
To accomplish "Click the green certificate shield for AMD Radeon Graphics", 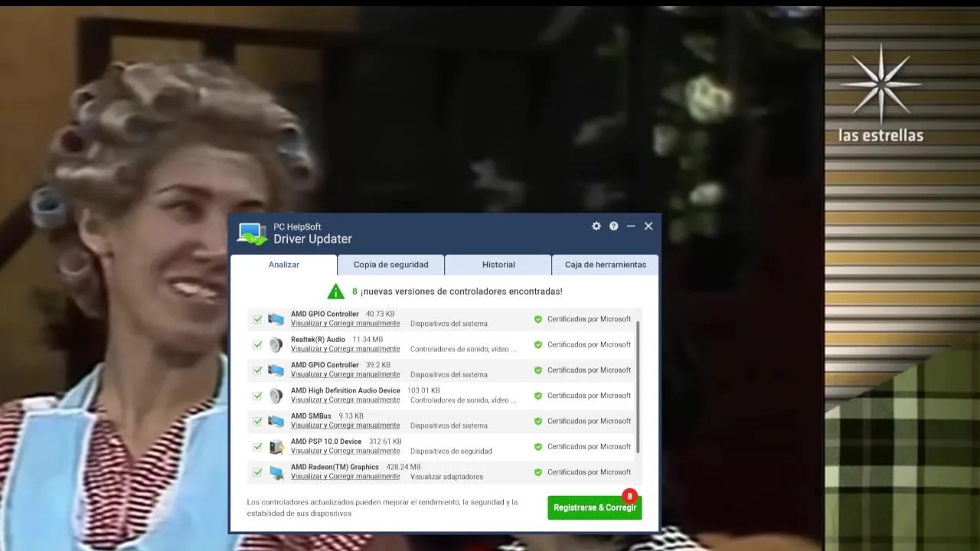I will coord(538,472).
